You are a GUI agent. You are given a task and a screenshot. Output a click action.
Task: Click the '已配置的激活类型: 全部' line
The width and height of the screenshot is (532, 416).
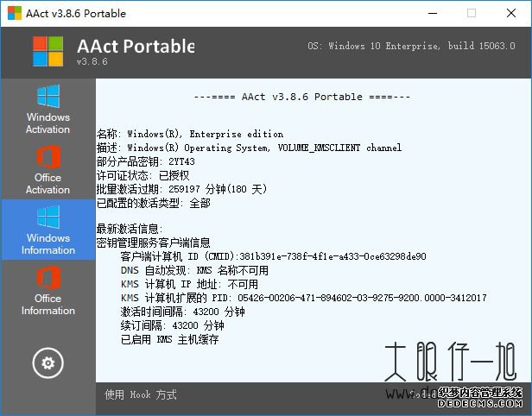pyautogui.click(x=154, y=203)
